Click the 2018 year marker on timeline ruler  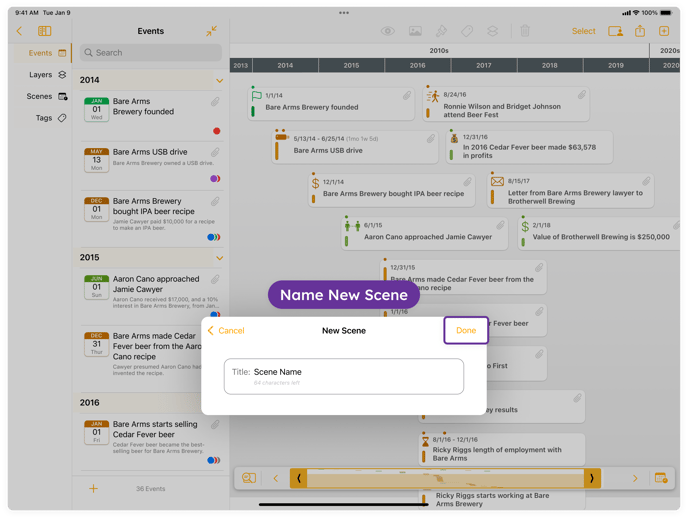[x=549, y=65]
